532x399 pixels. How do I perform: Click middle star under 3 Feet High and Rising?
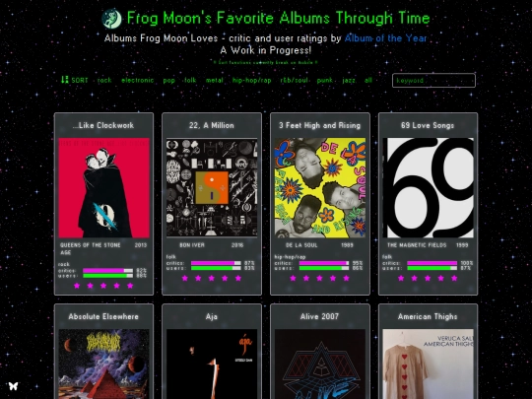pos(319,278)
